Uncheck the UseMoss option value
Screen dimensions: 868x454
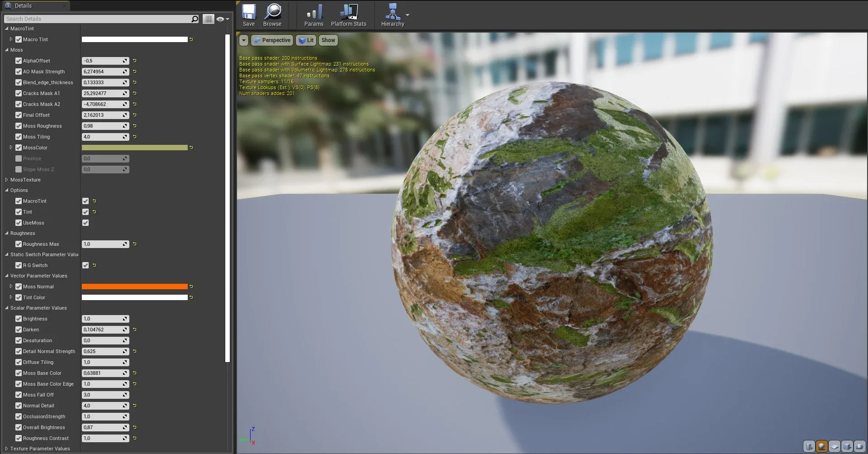(x=85, y=223)
